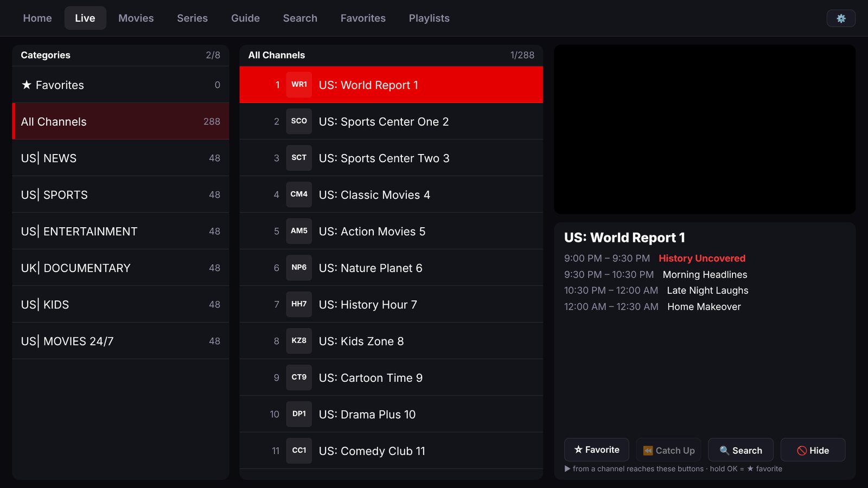The width and height of the screenshot is (868, 488).
Task: Select the US| ENTERTAINMENT category
Action: [x=120, y=231]
